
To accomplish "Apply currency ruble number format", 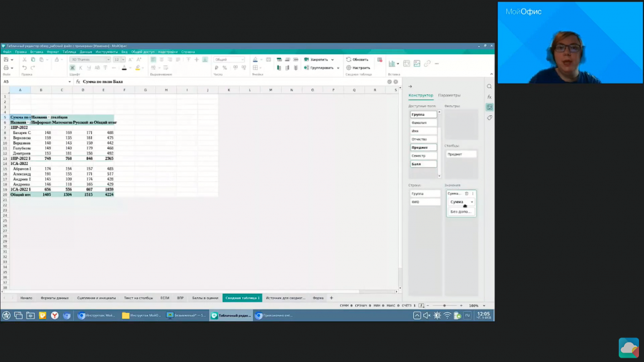I will (216, 68).
